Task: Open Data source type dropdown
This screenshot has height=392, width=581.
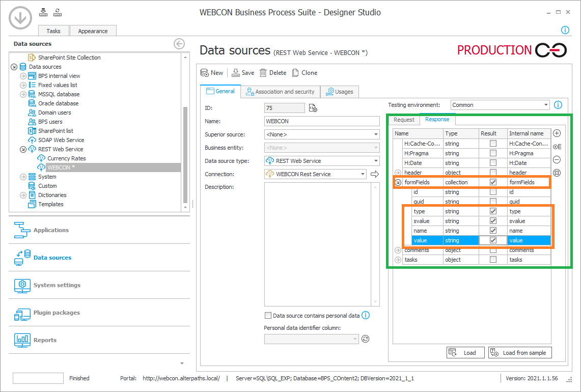Action: (376, 161)
